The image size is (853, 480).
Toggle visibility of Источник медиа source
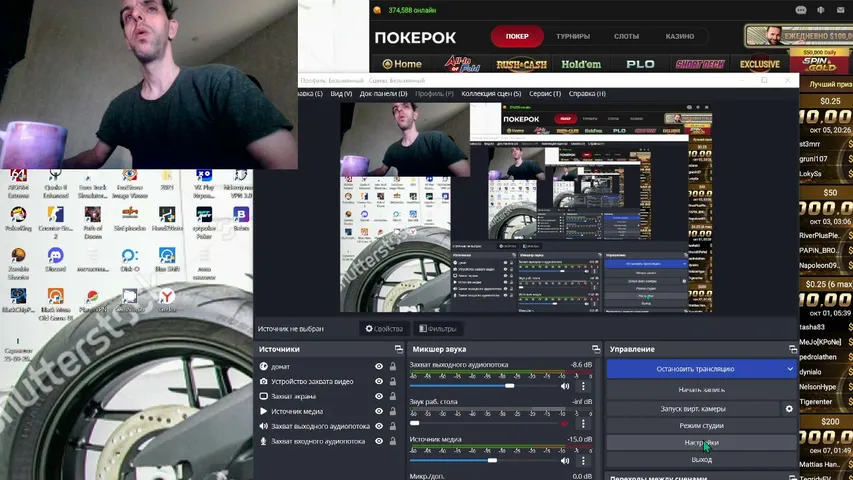pos(379,411)
